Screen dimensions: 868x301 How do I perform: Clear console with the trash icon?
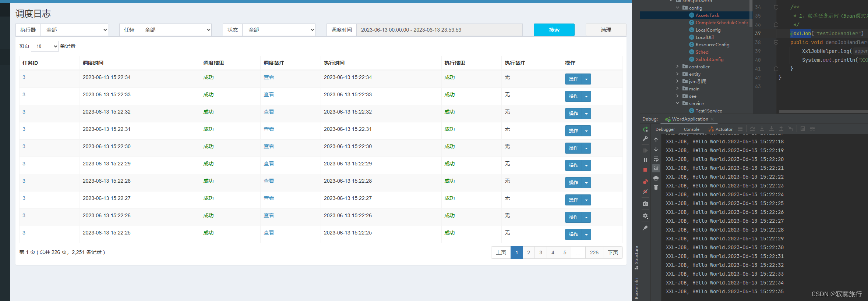pyautogui.click(x=656, y=187)
